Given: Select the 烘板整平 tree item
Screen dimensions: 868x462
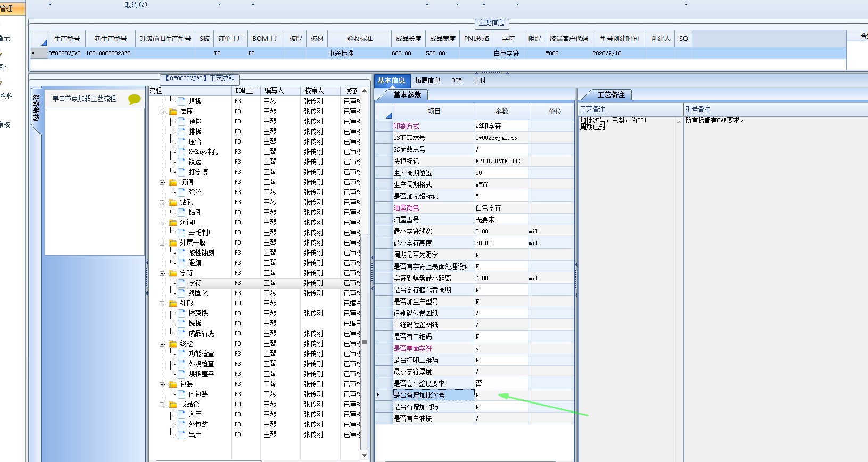Looking at the screenshot, I should [x=202, y=374].
